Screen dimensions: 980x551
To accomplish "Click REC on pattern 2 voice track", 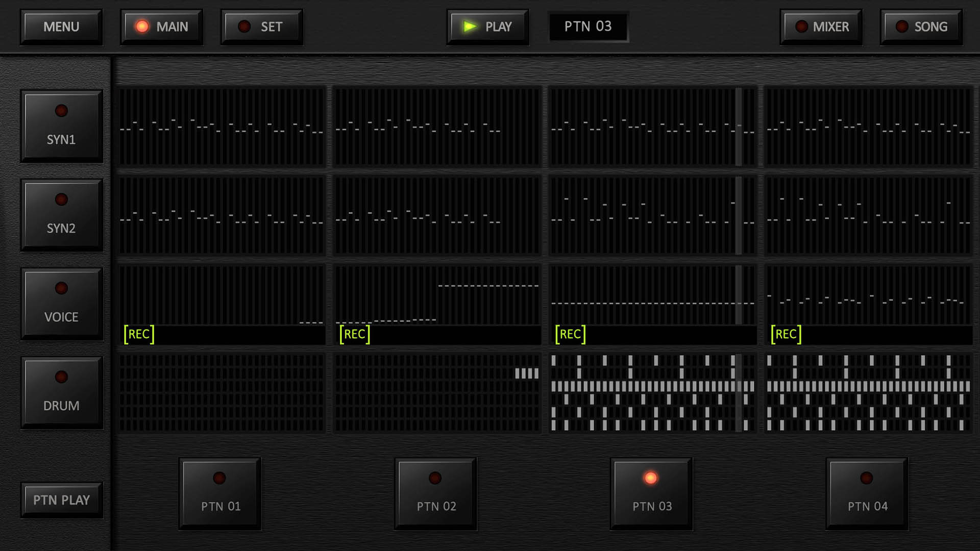I will pos(355,334).
